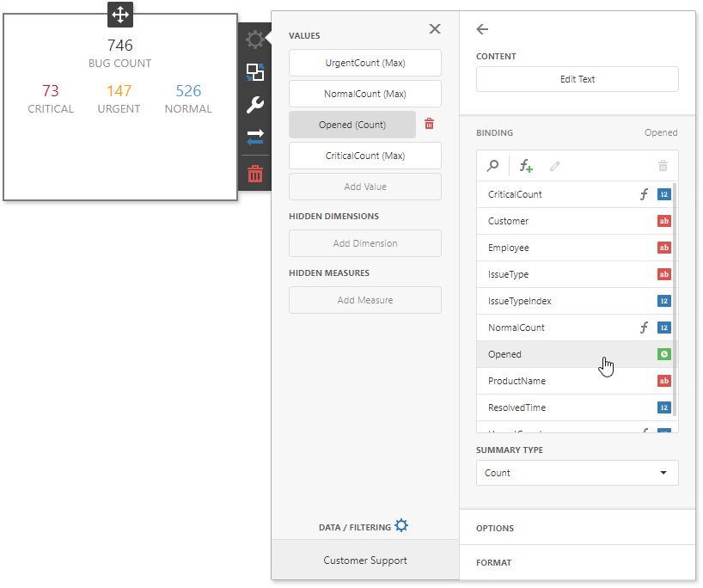The height and width of the screenshot is (588, 703).
Task: Click the 746 bug count value
Action: (119, 46)
